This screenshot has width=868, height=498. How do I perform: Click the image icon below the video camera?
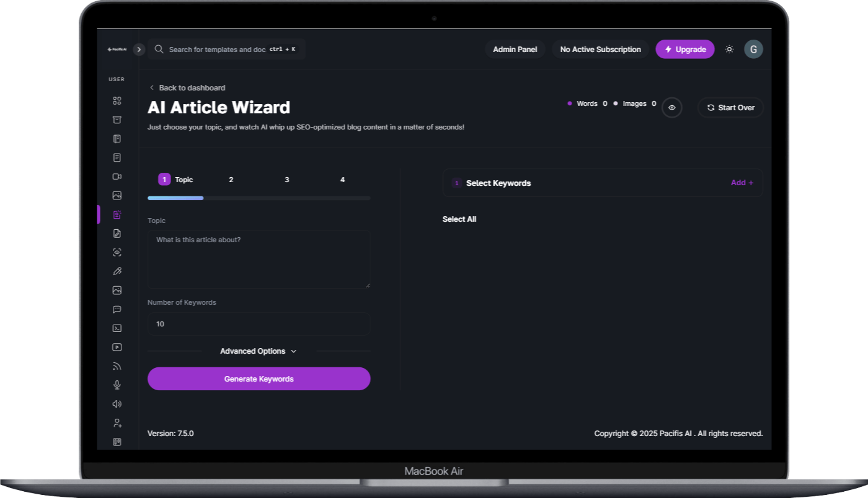click(117, 196)
